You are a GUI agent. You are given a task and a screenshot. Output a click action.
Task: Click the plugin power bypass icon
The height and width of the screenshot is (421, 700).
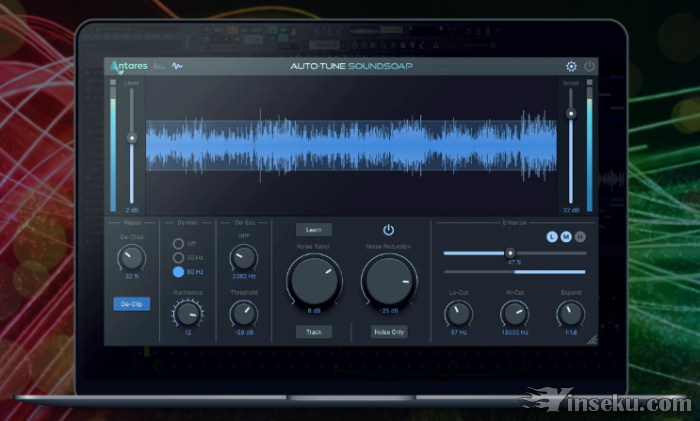[x=588, y=66]
